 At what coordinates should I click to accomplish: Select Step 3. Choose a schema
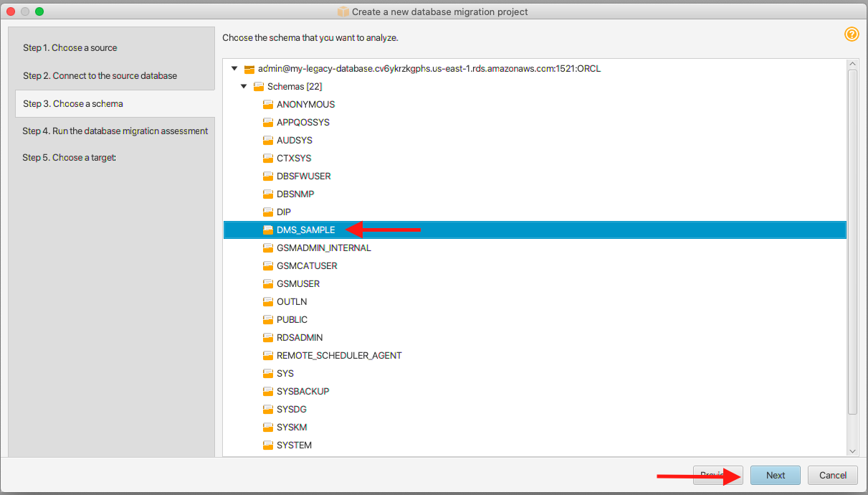coord(115,104)
